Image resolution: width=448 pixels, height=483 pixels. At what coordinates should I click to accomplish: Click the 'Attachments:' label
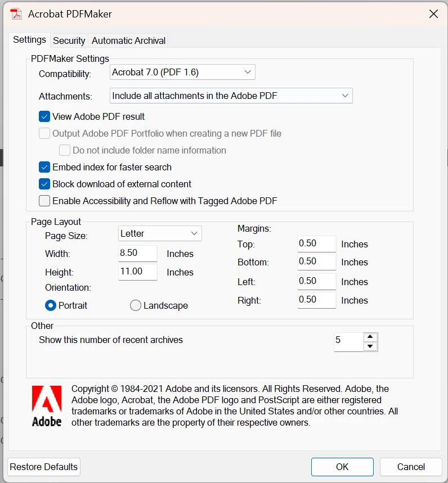pyautogui.click(x=65, y=96)
